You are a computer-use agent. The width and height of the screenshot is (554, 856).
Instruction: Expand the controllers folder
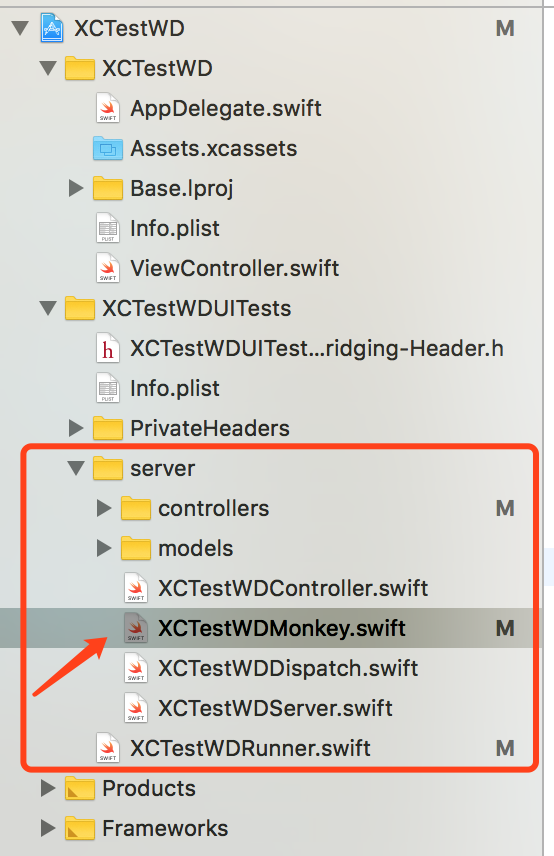(x=104, y=508)
